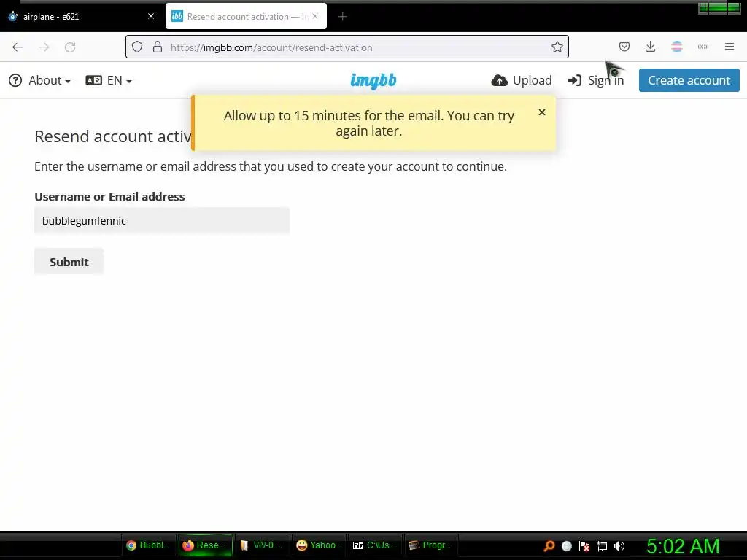Select the Resend account activation tab
The width and height of the screenshot is (747, 560).
tap(246, 16)
